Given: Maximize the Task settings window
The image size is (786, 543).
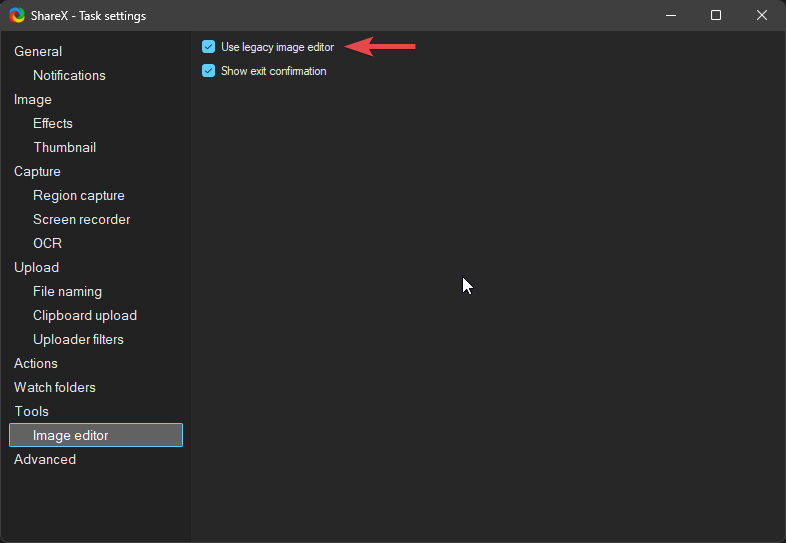Looking at the screenshot, I should (x=716, y=16).
